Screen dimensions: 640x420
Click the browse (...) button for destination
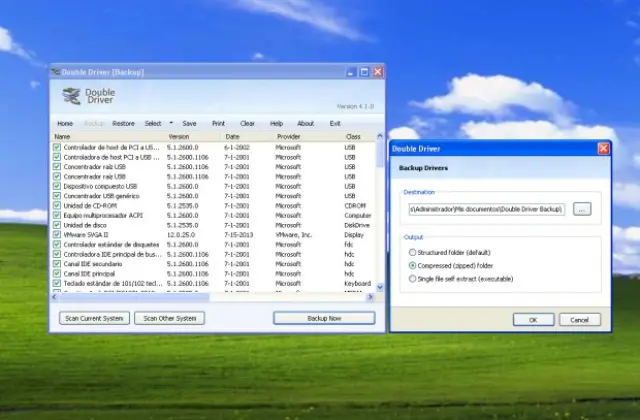pos(583,209)
